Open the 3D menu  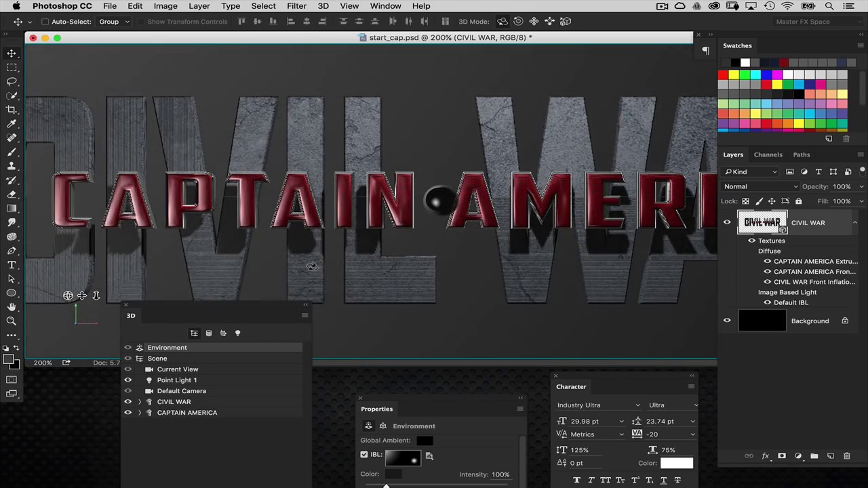pyautogui.click(x=323, y=6)
